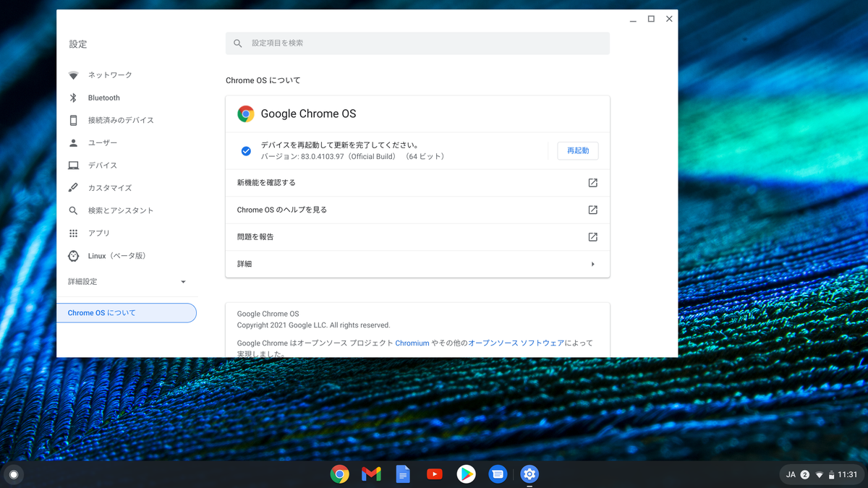Open the デバイス settings section
The image size is (868, 488).
click(127, 166)
